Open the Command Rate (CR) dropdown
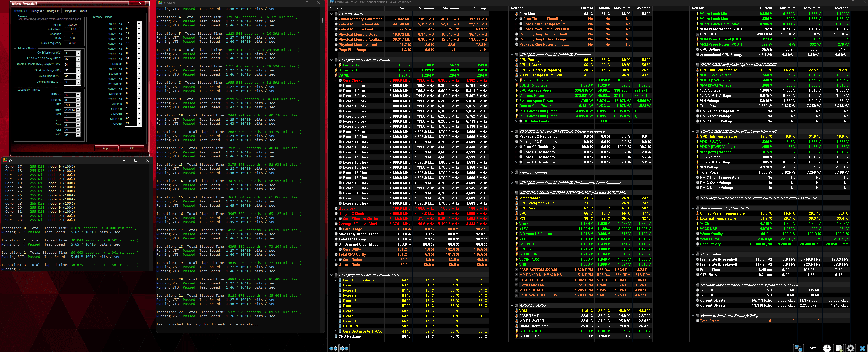The height and width of the screenshot is (352, 868). (x=78, y=82)
